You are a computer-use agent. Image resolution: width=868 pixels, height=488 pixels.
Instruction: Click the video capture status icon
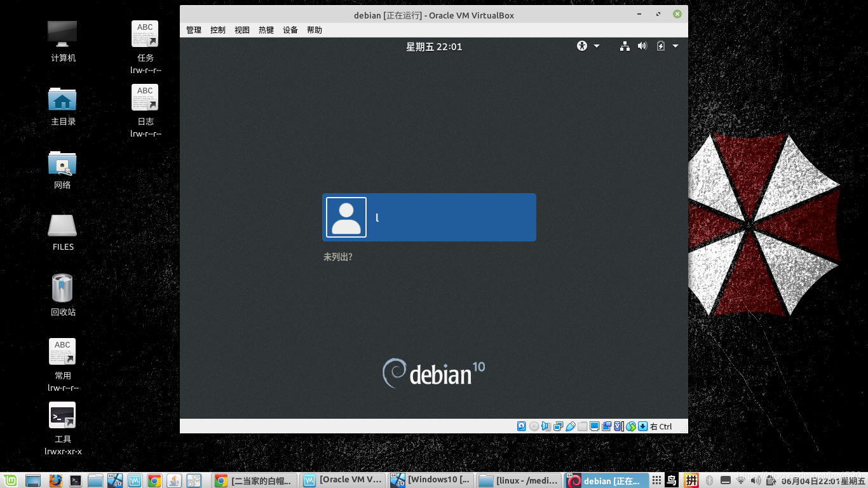pyautogui.click(x=607, y=426)
